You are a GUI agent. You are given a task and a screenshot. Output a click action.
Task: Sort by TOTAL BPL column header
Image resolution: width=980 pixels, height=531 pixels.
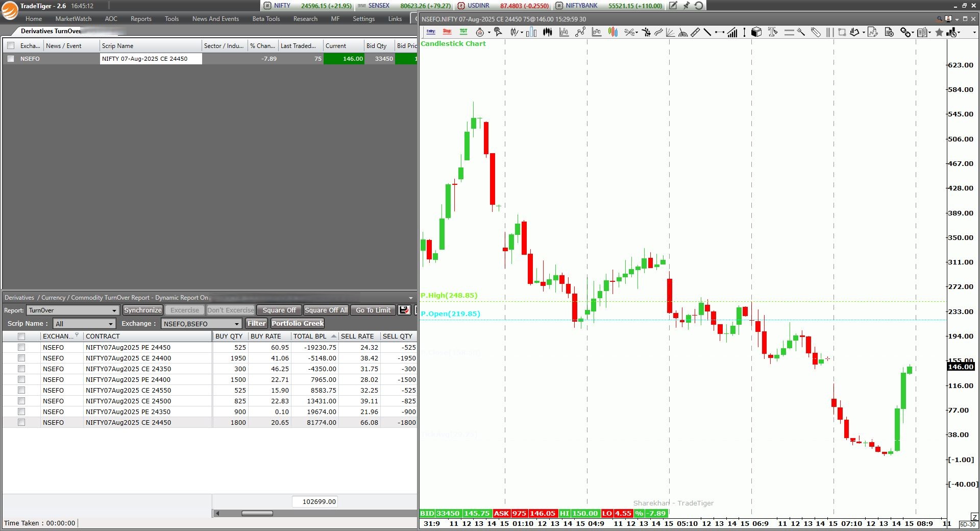(x=314, y=336)
